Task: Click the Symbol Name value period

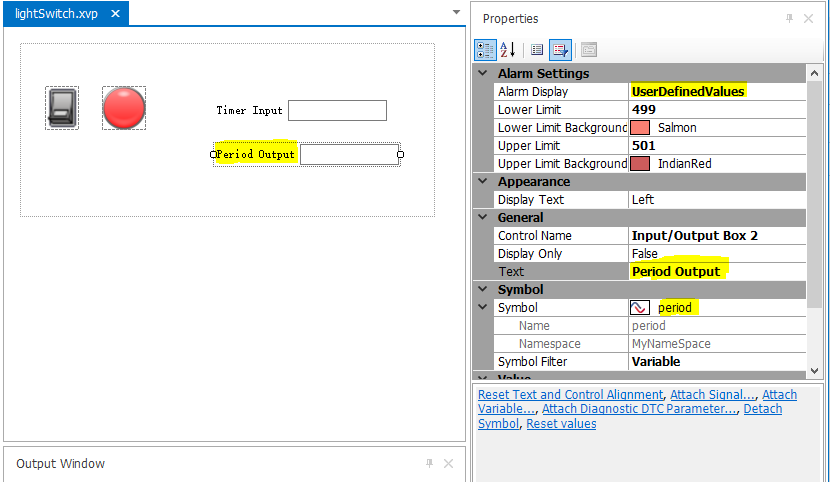Action: (x=648, y=325)
